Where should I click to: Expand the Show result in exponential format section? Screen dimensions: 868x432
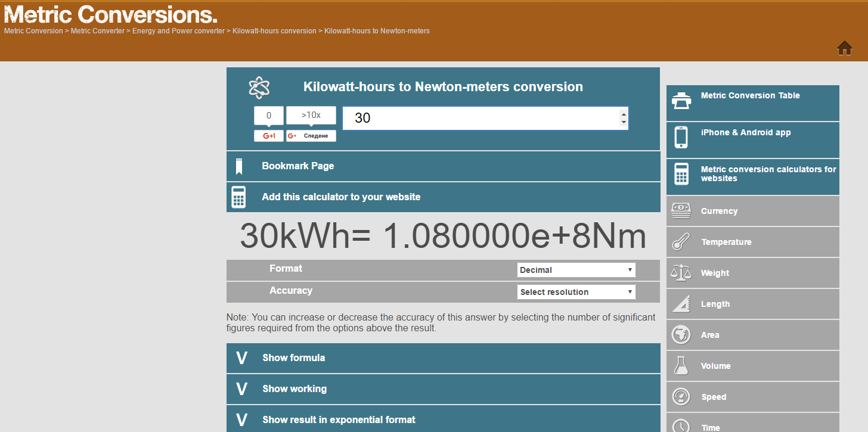pos(444,419)
